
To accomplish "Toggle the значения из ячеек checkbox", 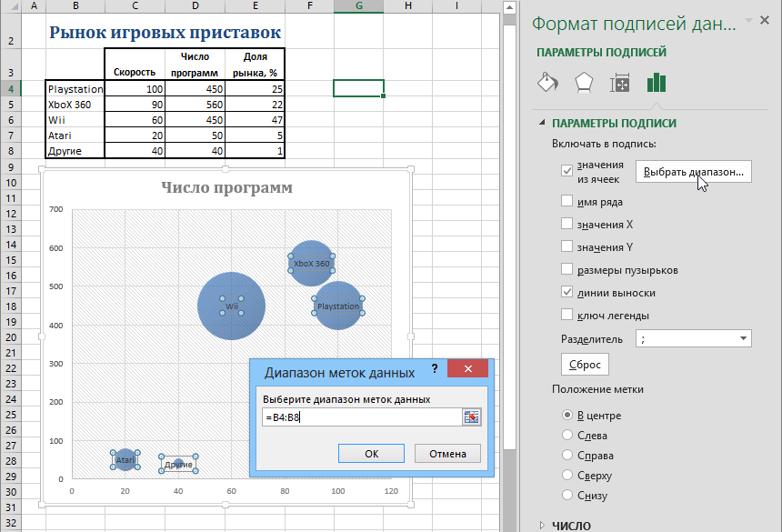I will click(x=566, y=171).
